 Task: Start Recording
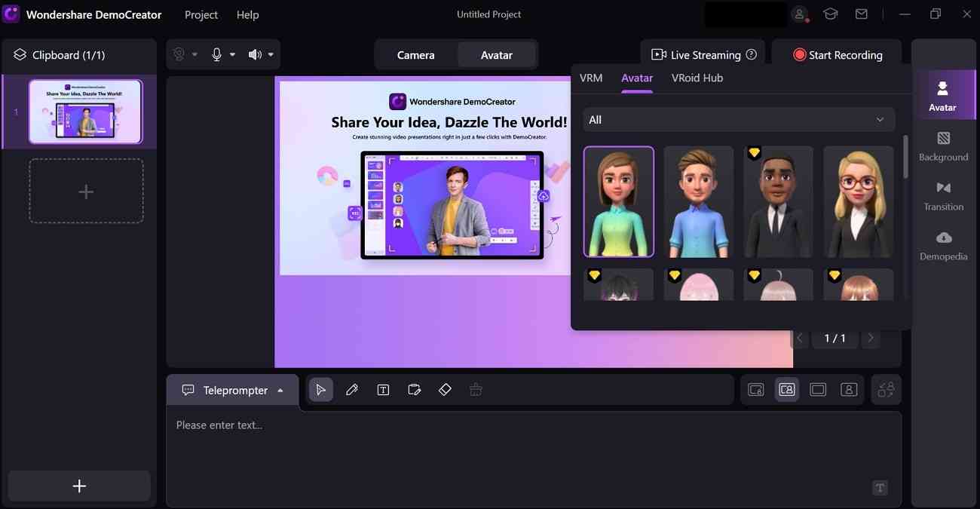(837, 54)
